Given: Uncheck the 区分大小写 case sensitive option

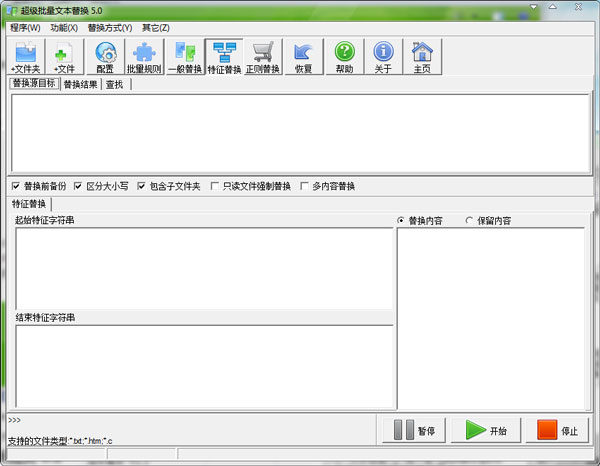Looking at the screenshot, I should click(x=78, y=186).
